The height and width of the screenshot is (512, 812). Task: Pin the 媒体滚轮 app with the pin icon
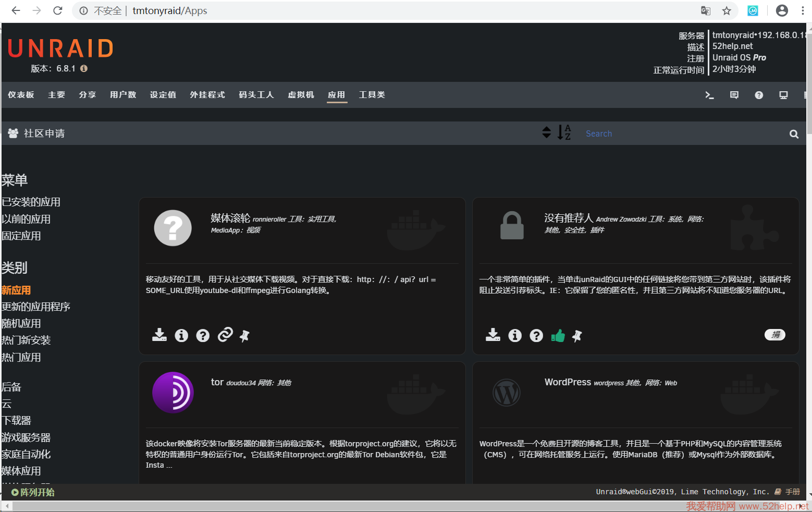[x=244, y=336]
